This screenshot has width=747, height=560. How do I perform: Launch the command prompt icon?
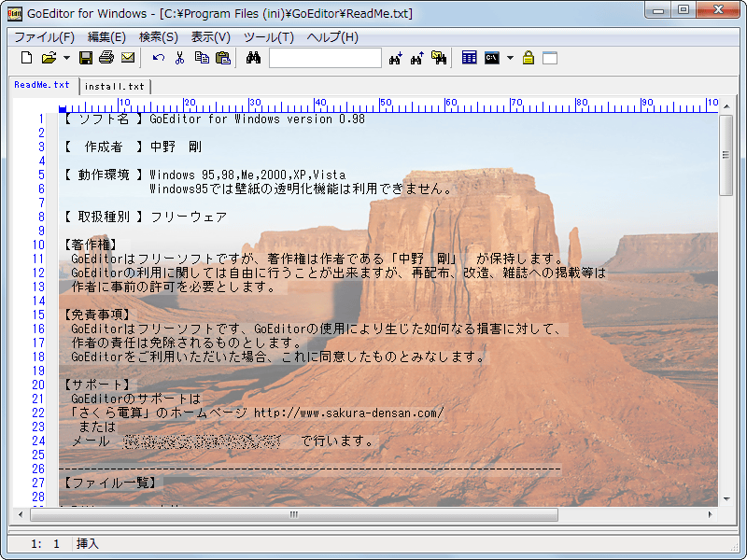[492, 58]
